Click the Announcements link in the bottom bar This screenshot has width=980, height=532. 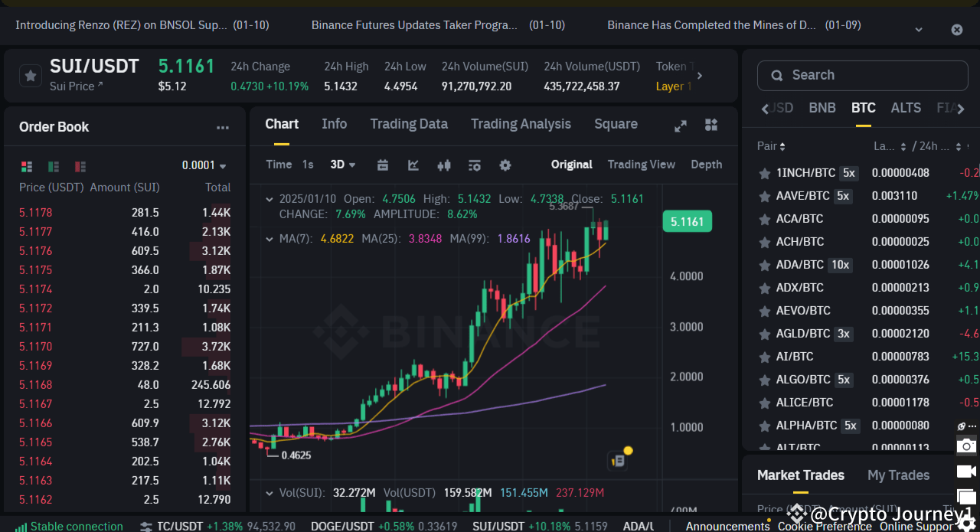pos(727,526)
